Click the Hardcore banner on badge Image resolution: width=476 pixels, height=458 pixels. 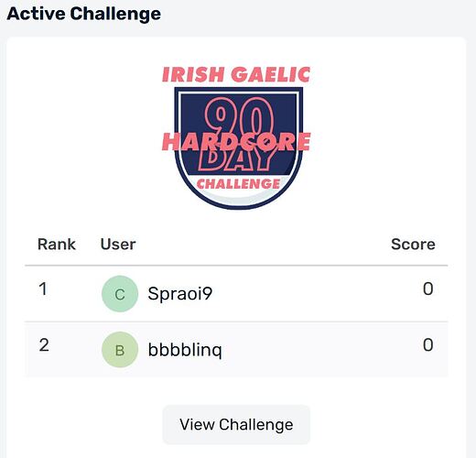click(x=236, y=142)
